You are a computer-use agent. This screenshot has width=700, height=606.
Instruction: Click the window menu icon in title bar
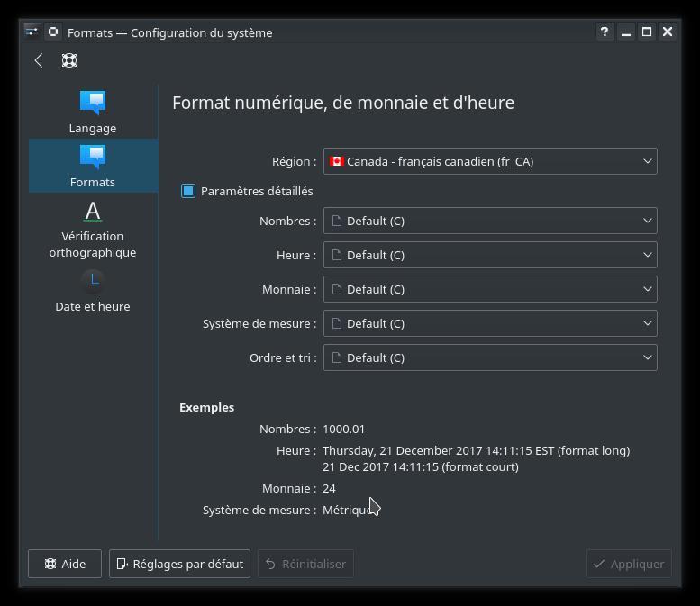click(32, 32)
